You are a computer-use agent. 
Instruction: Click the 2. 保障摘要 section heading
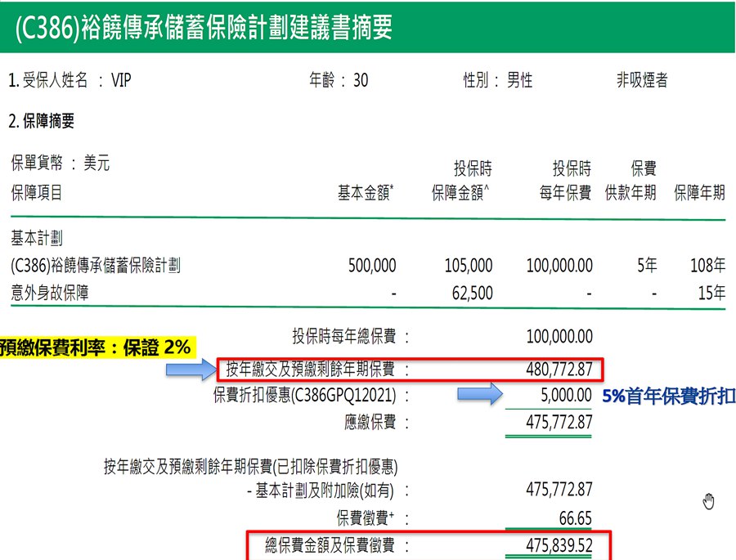click(42, 122)
